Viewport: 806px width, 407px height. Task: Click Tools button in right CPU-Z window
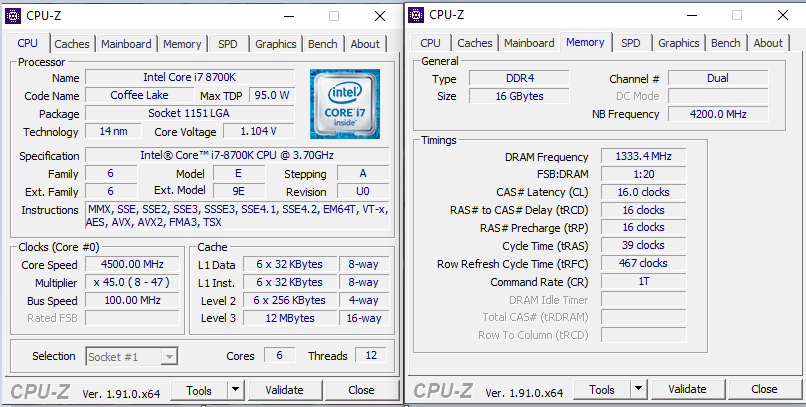(602, 390)
